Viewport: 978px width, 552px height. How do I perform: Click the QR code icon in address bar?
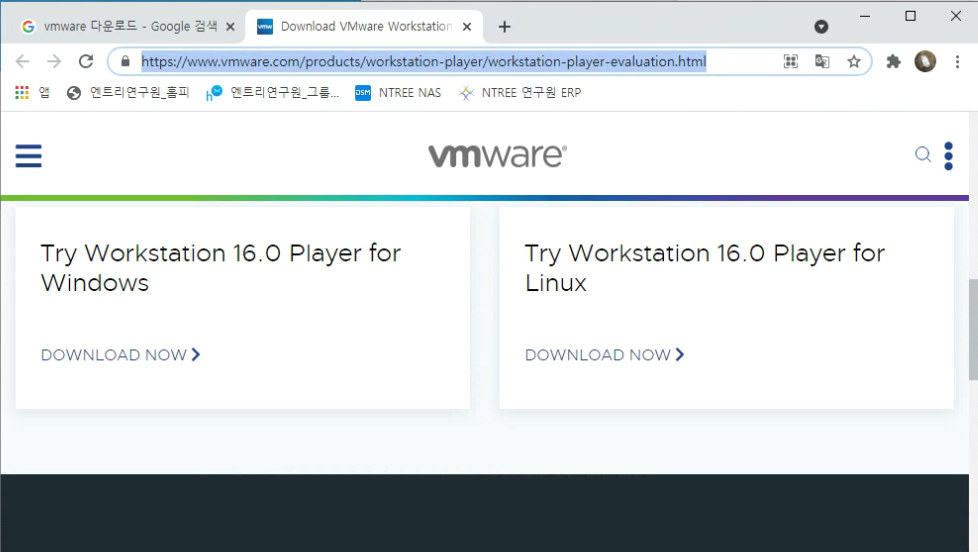(790, 61)
